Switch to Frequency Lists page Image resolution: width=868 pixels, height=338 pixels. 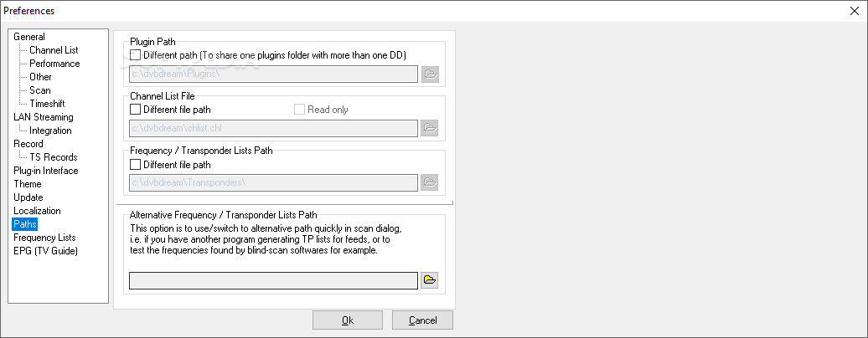(45, 238)
